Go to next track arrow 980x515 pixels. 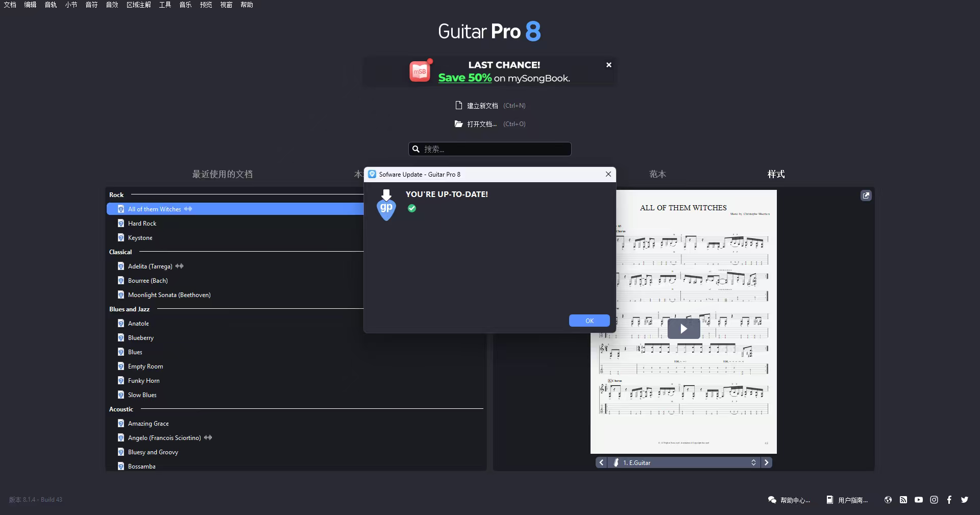point(766,462)
